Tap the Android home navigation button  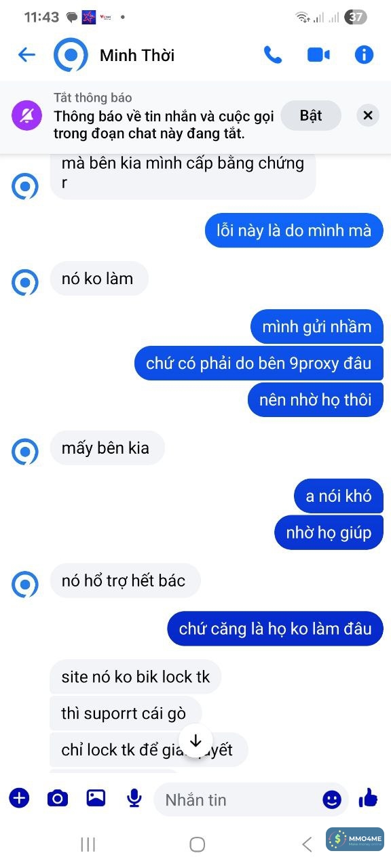click(x=197, y=844)
